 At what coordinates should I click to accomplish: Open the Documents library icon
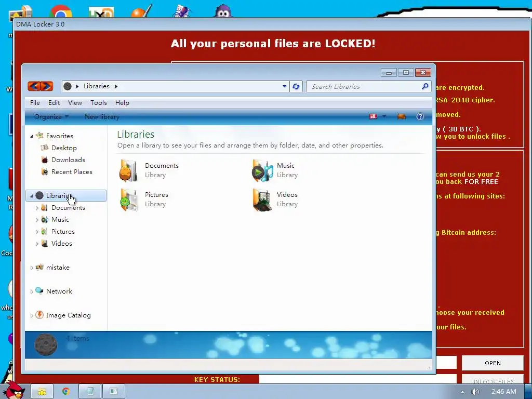click(129, 170)
